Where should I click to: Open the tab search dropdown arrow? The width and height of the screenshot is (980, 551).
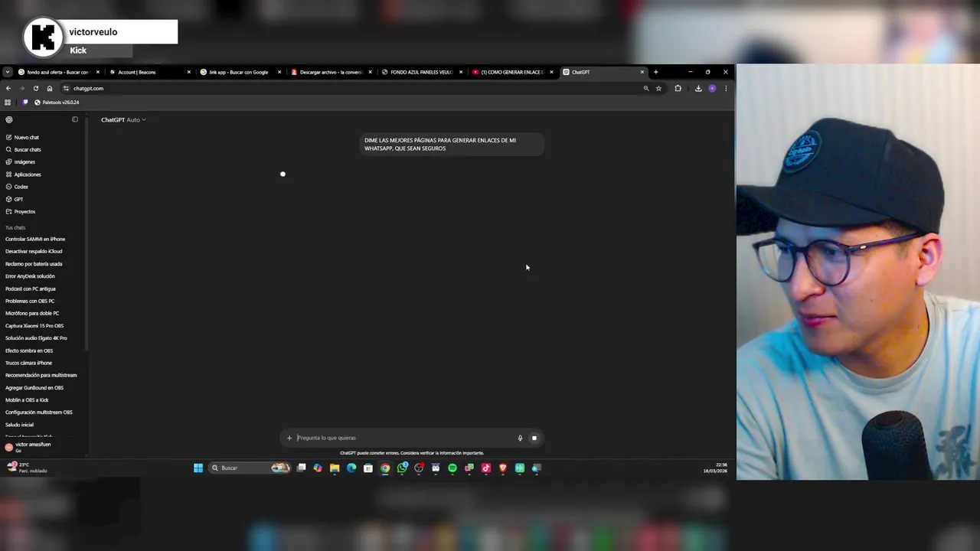click(7, 72)
